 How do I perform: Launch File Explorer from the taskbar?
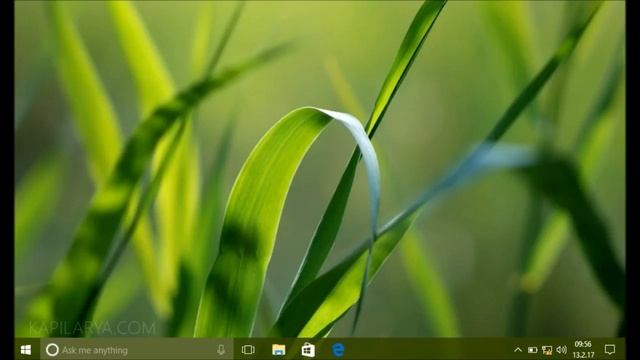pyautogui.click(x=279, y=350)
